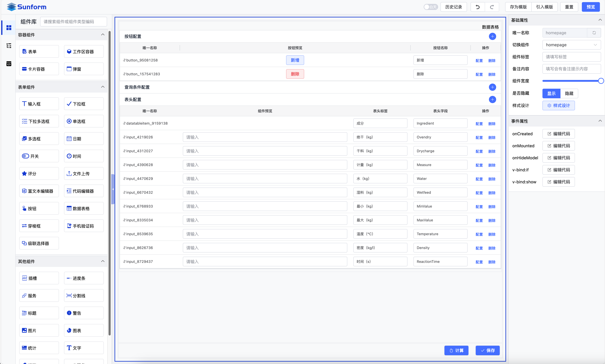Pick the 开关 switch component
This screenshot has width=605, height=364.
click(39, 156)
